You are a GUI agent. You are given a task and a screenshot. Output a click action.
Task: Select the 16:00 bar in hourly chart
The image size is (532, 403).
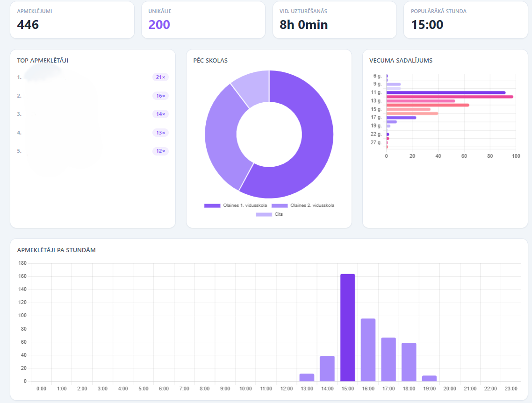(368, 349)
